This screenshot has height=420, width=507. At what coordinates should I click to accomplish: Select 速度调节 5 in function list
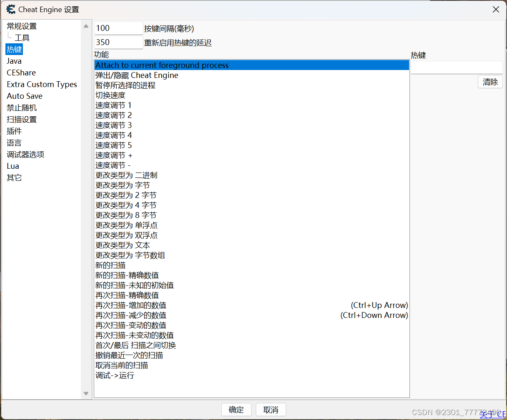click(252, 145)
